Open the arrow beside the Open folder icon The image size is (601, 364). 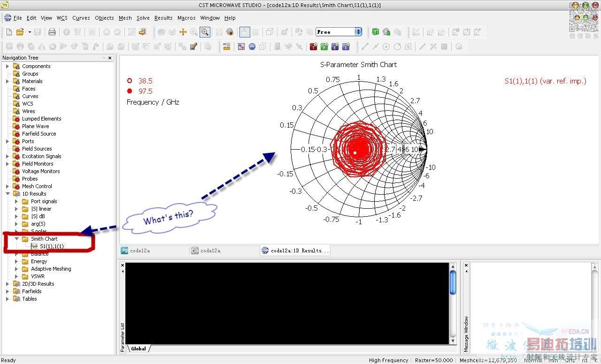coord(29,32)
